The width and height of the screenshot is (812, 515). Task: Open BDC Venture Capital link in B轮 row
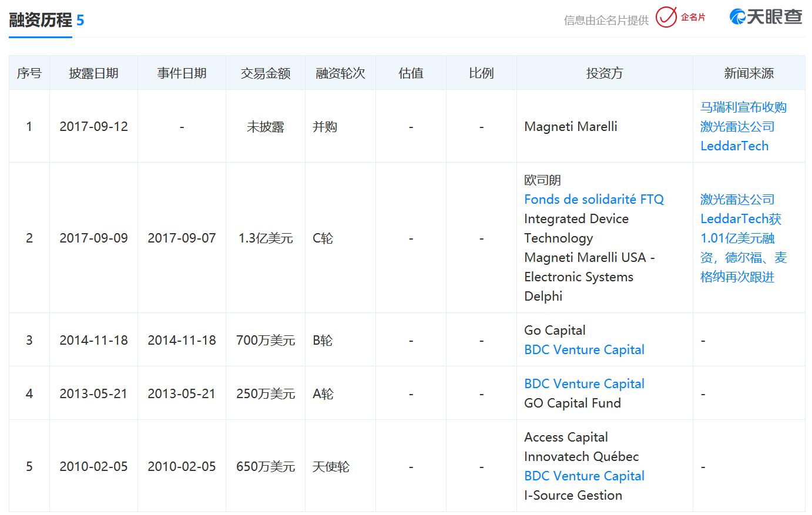click(584, 349)
